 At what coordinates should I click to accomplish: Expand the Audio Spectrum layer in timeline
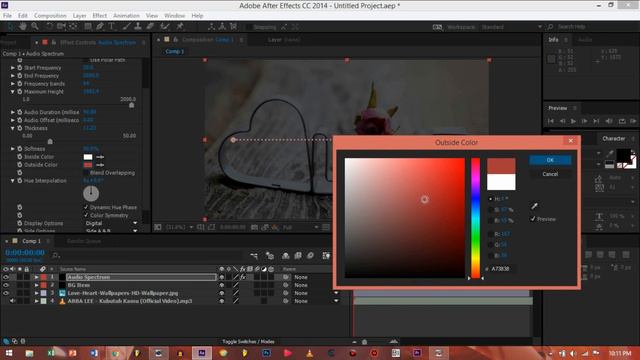(36, 277)
